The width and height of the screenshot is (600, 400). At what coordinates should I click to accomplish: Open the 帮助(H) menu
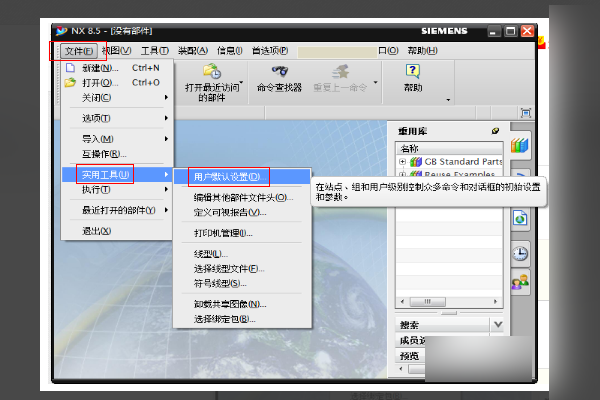tap(422, 51)
